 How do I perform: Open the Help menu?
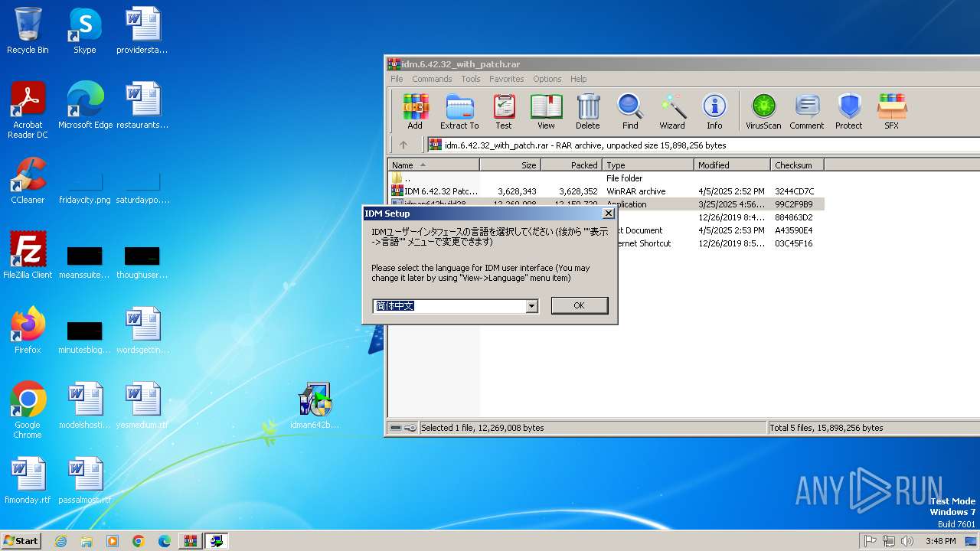[579, 79]
